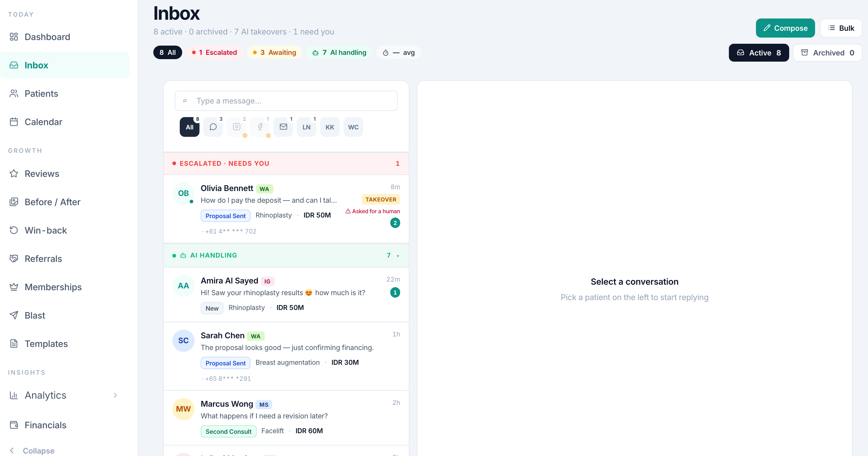Click the Patients people icon
This screenshot has height=456, width=868.
coord(14,93)
